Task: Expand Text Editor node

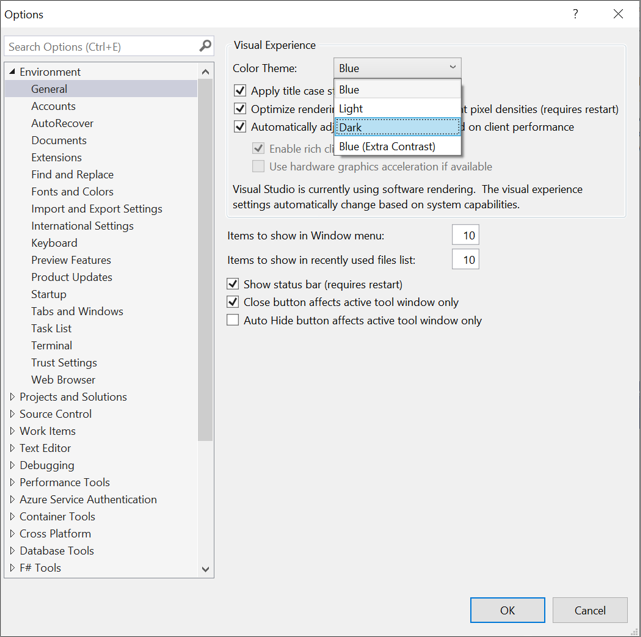Action: coord(12,448)
